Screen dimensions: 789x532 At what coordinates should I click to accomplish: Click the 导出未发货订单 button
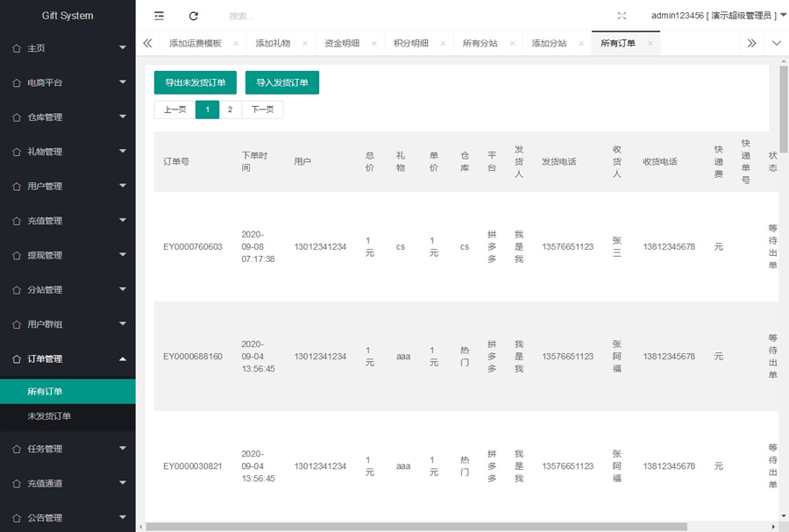[195, 82]
